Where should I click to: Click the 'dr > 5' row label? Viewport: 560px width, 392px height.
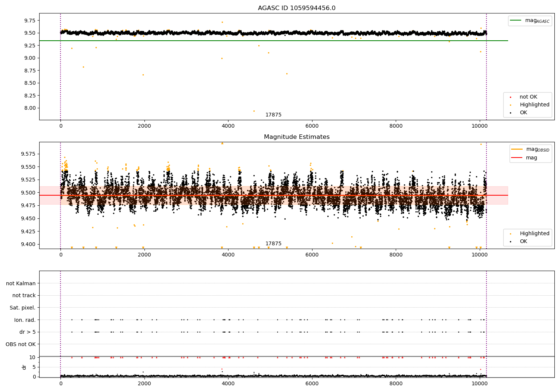(x=28, y=332)
